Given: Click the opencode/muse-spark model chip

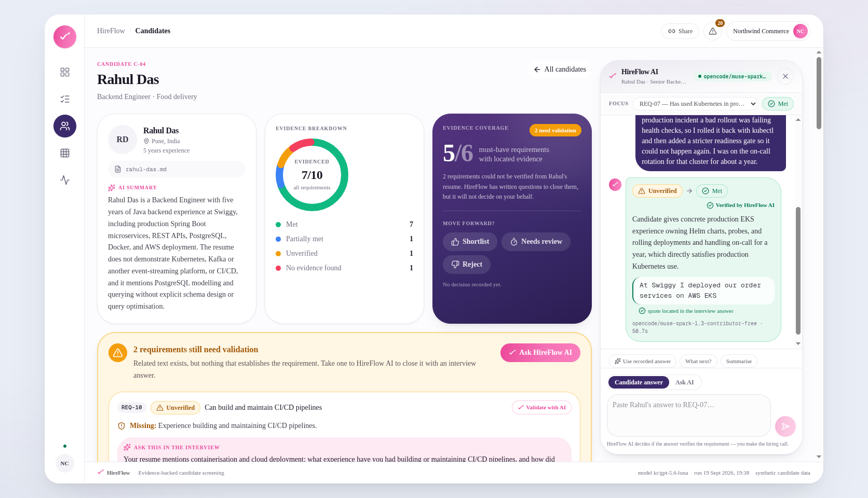Looking at the screenshot, I should 733,76.
